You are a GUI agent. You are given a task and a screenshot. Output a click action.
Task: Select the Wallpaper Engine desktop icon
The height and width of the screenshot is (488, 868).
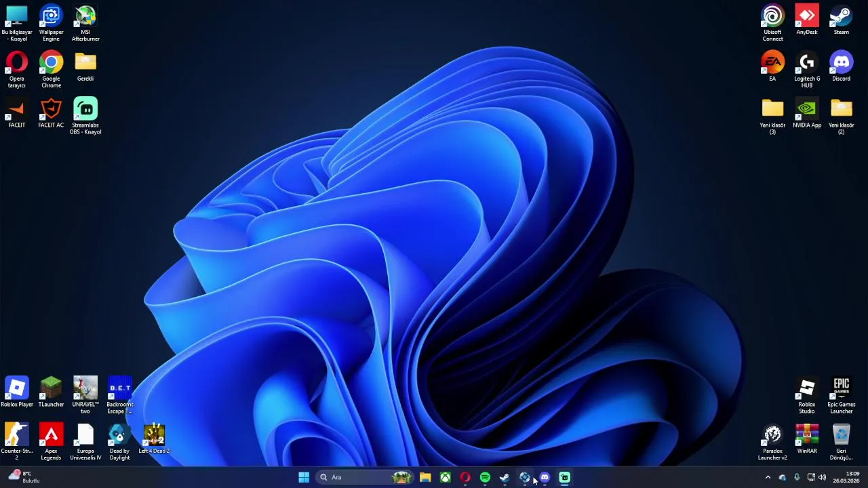(51, 23)
